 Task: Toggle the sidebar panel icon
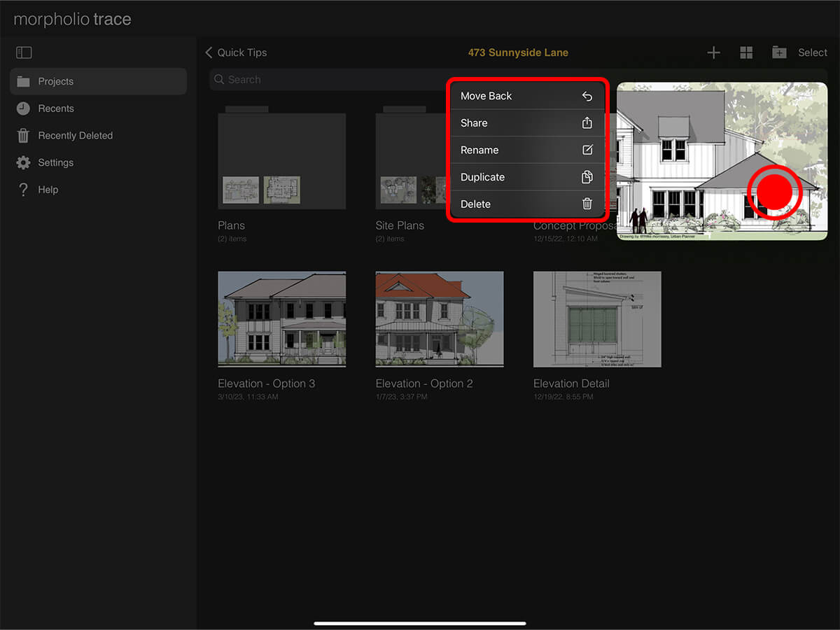[x=24, y=52]
